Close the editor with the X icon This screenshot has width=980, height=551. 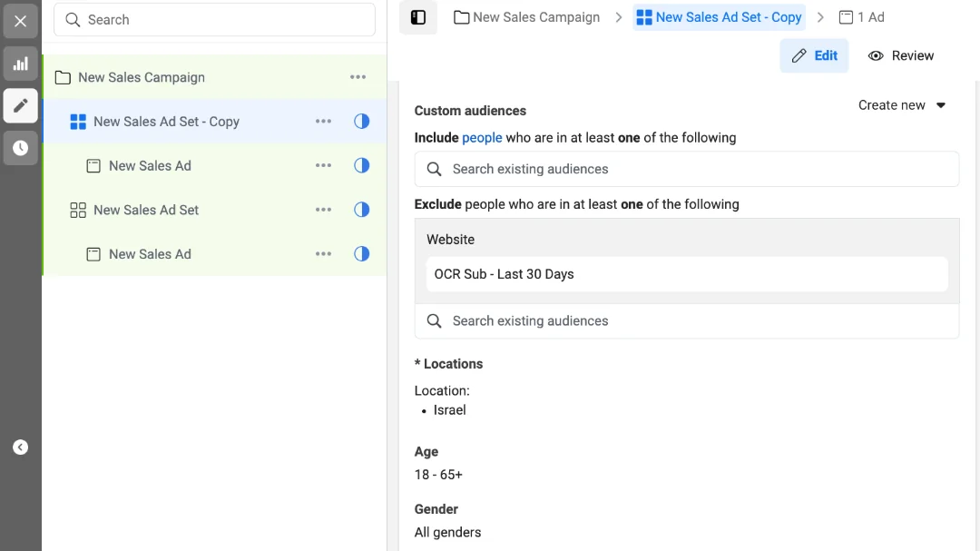point(21,21)
